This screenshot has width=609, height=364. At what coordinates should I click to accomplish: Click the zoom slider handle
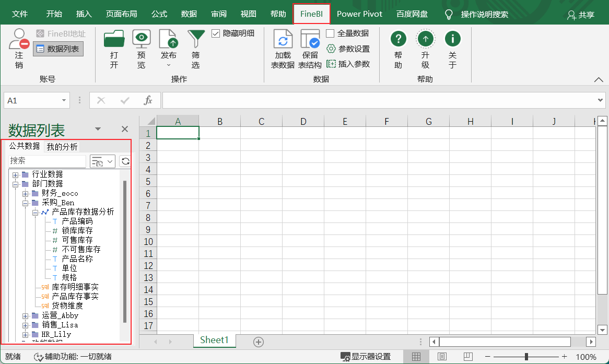526,357
